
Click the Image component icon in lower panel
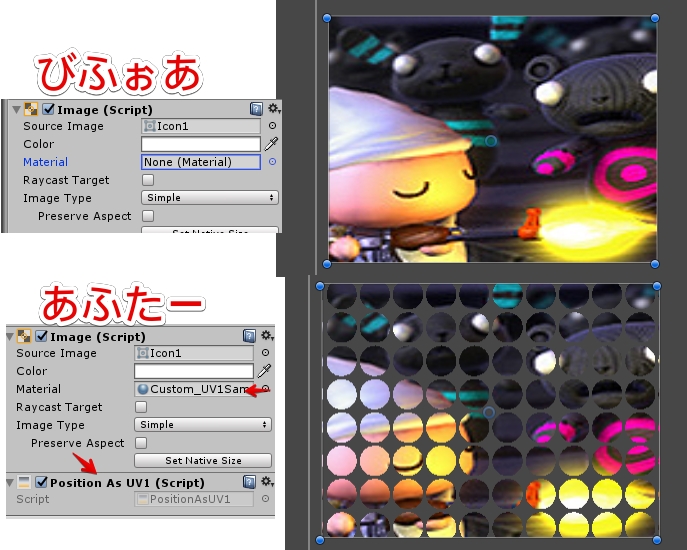pyautogui.click(x=24, y=336)
